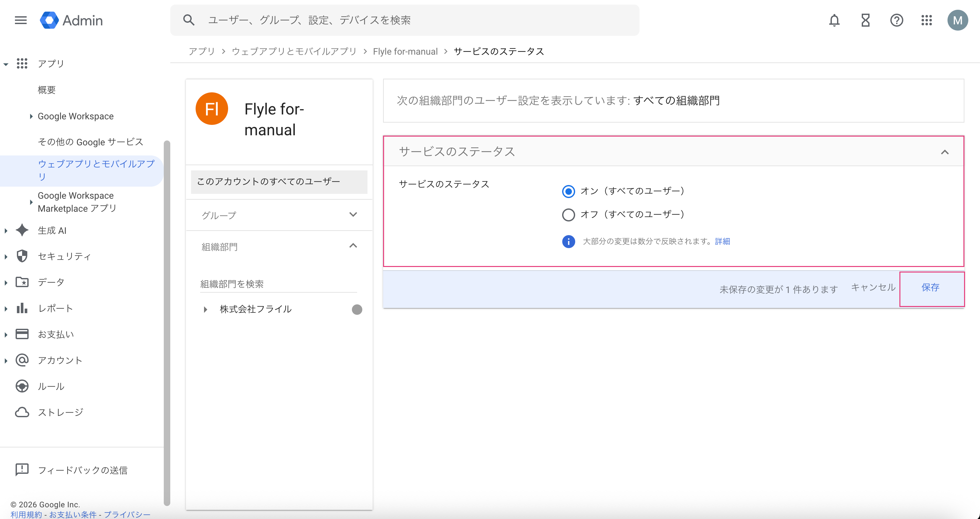Click the hamburger main menu icon
The height and width of the screenshot is (519, 980).
(20, 20)
